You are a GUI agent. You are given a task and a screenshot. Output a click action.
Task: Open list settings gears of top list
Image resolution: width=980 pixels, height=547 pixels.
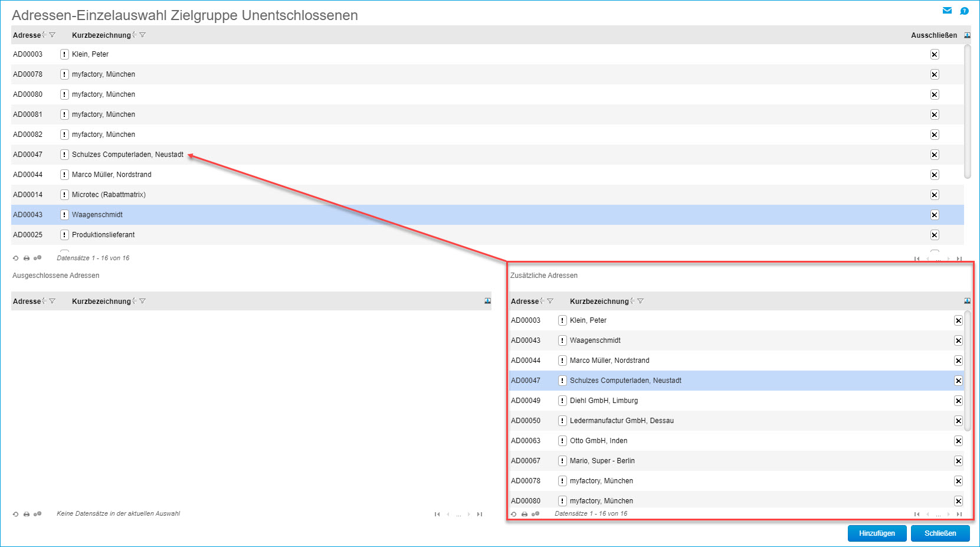[x=38, y=258]
